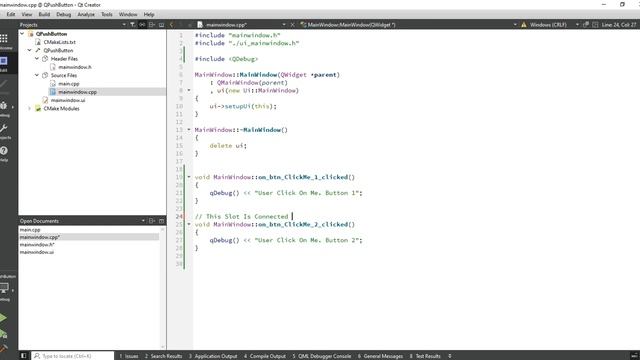This screenshot has width=640, height=360.
Task: Open the Open Documents view dropdown
Action: [143, 221]
